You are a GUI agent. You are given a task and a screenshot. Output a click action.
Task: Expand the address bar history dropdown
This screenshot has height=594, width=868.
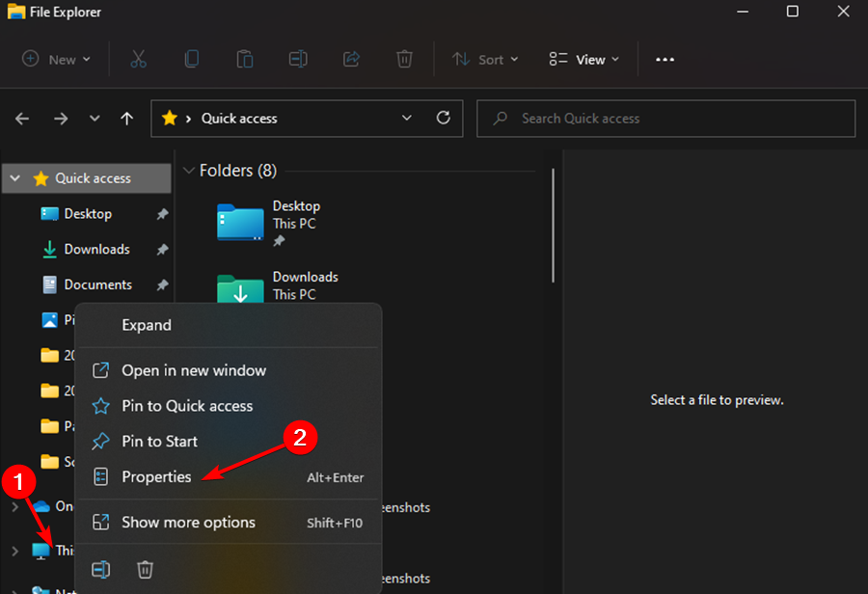coord(407,118)
